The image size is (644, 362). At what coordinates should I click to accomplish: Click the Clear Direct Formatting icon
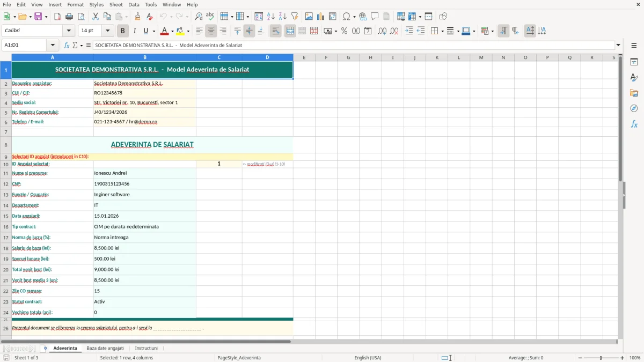pyautogui.click(x=150, y=17)
